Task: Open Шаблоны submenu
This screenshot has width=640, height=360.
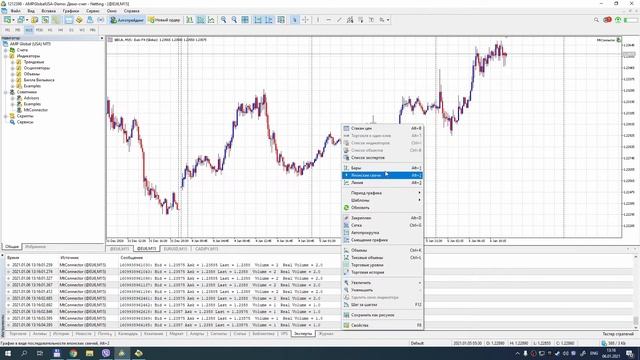Action: tap(382, 200)
